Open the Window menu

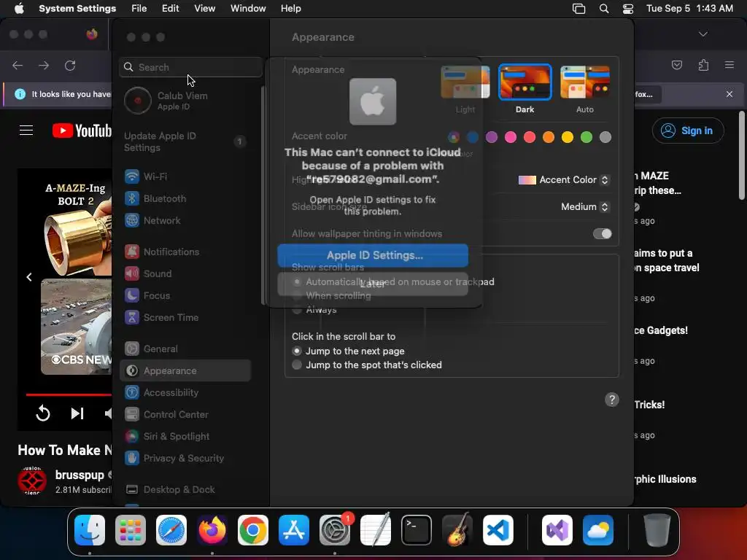(x=248, y=9)
